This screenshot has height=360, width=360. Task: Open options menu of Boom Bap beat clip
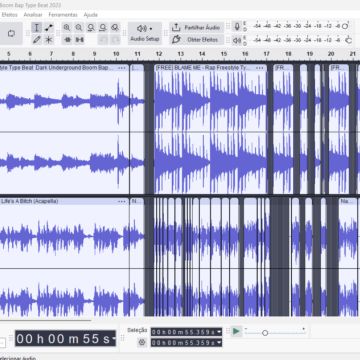(122, 68)
